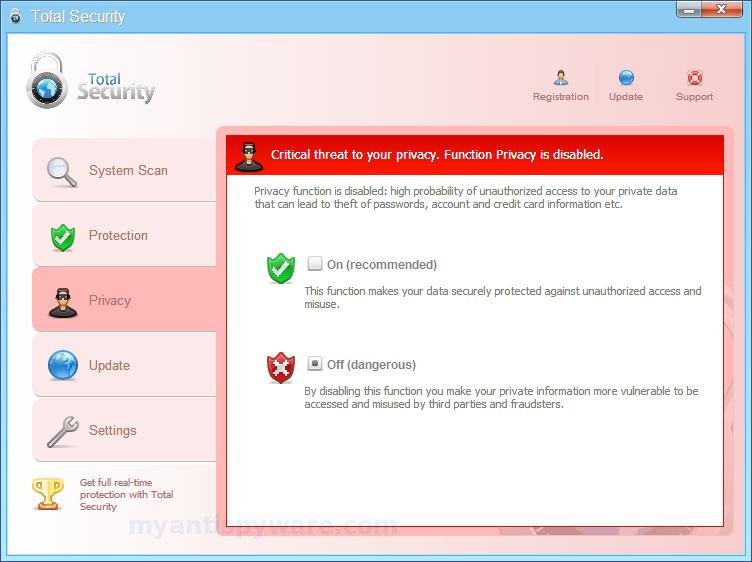The image size is (752, 562).
Task: Go to the Update tab in sidebar
Action: point(124,365)
